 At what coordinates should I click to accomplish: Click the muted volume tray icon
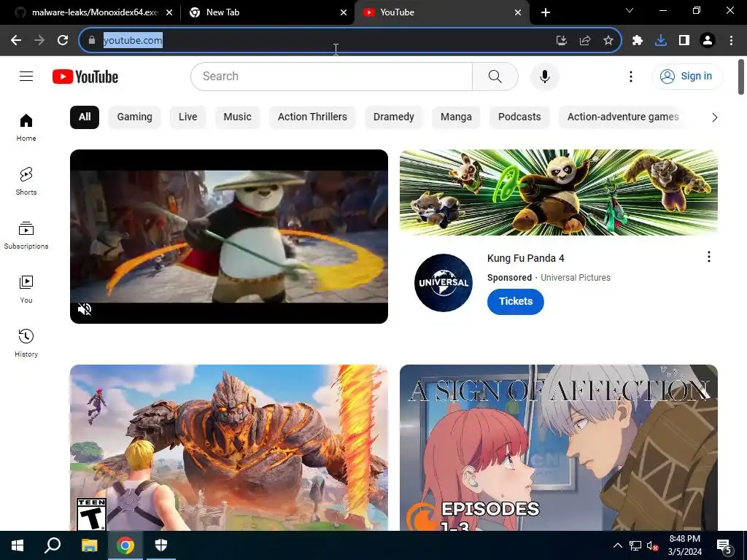tap(652, 545)
